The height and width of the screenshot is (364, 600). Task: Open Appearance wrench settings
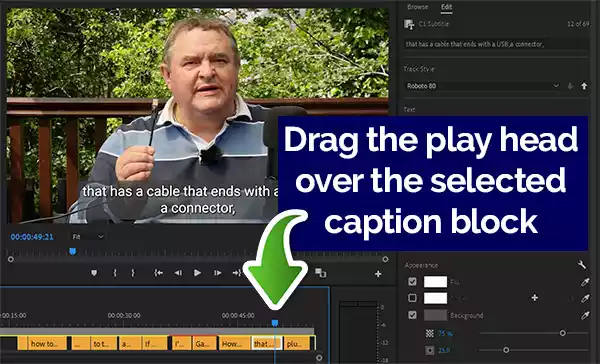coord(582,264)
